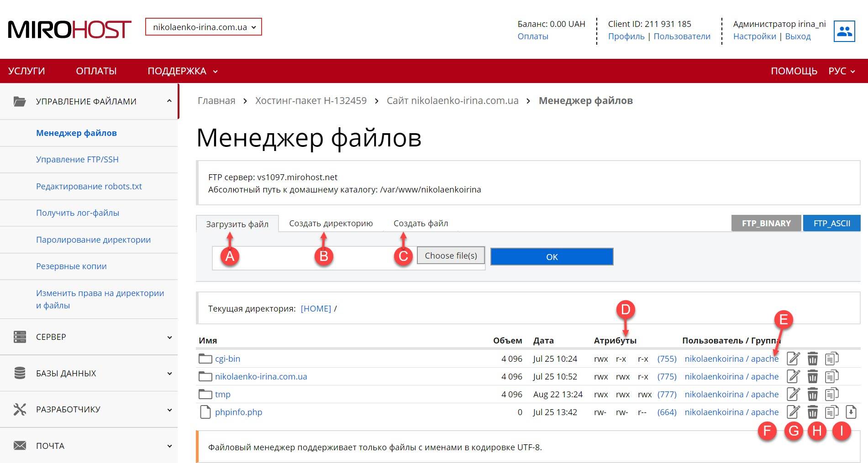Open Редактирование robots.txt in sidebar

pos(89,186)
